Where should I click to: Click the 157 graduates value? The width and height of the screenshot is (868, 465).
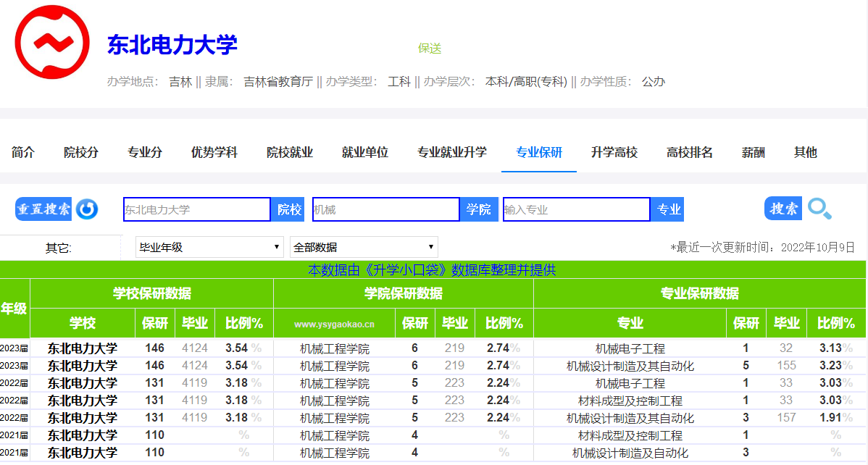(x=786, y=417)
